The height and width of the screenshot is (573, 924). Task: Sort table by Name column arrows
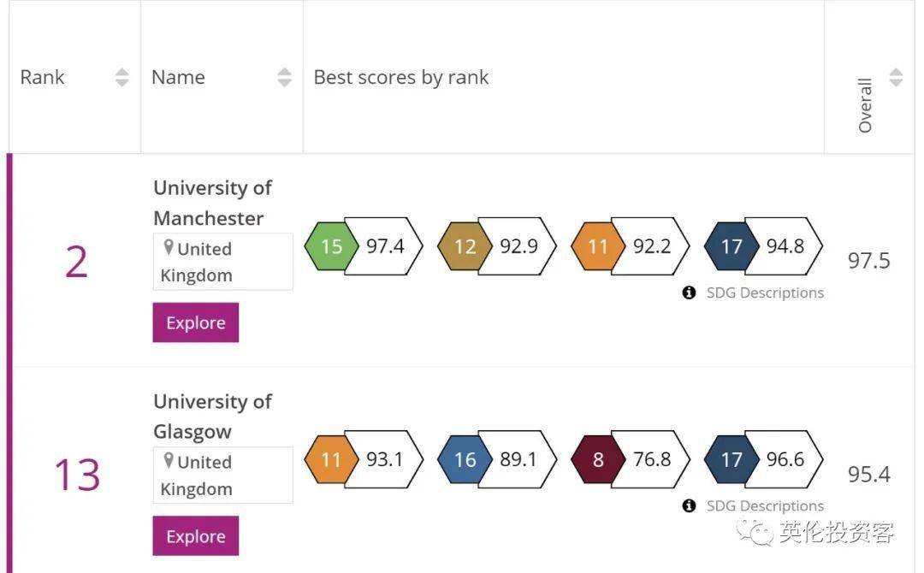[x=285, y=77]
